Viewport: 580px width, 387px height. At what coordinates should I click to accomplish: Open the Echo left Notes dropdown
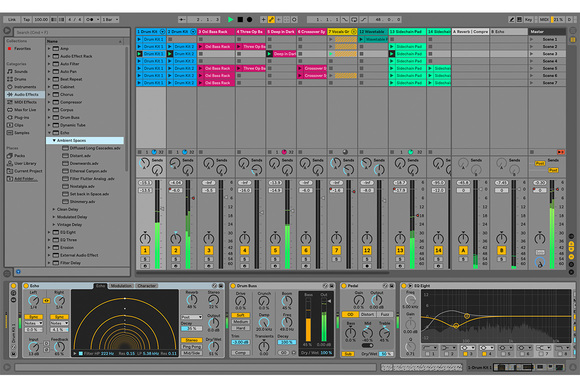coord(34,323)
